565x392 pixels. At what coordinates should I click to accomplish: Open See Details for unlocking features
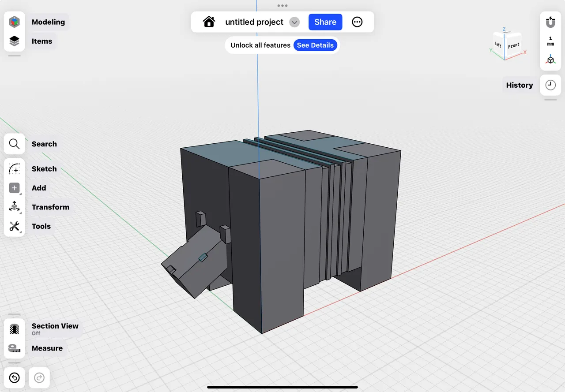[316, 45]
